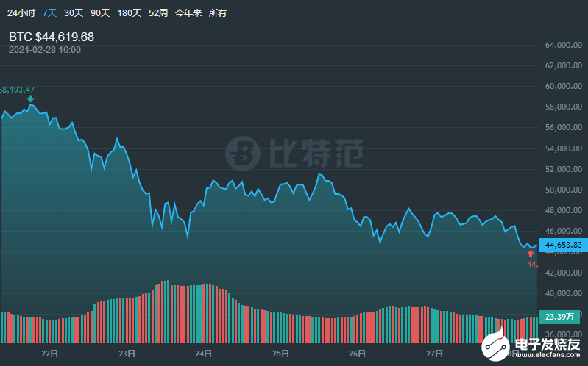Viewport: 588px width, 366px height.
Task: Click the 40,000.00 axis label
Action: click(564, 293)
